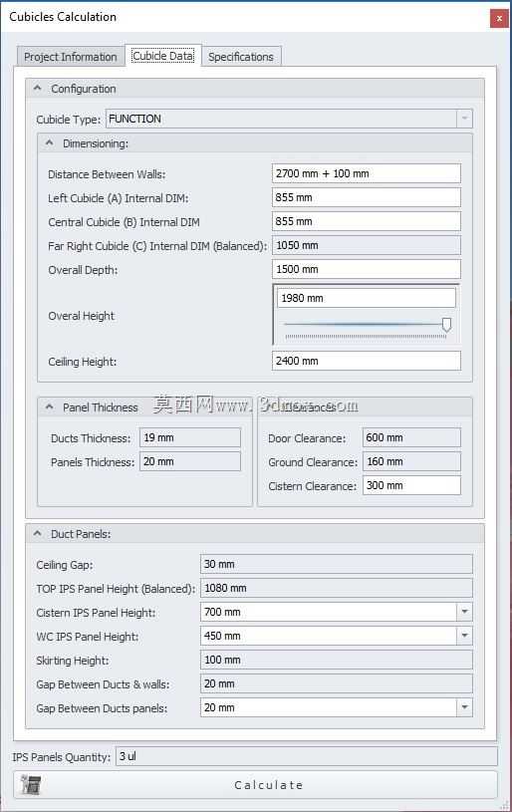Open the Specifications tab

[x=241, y=57]
